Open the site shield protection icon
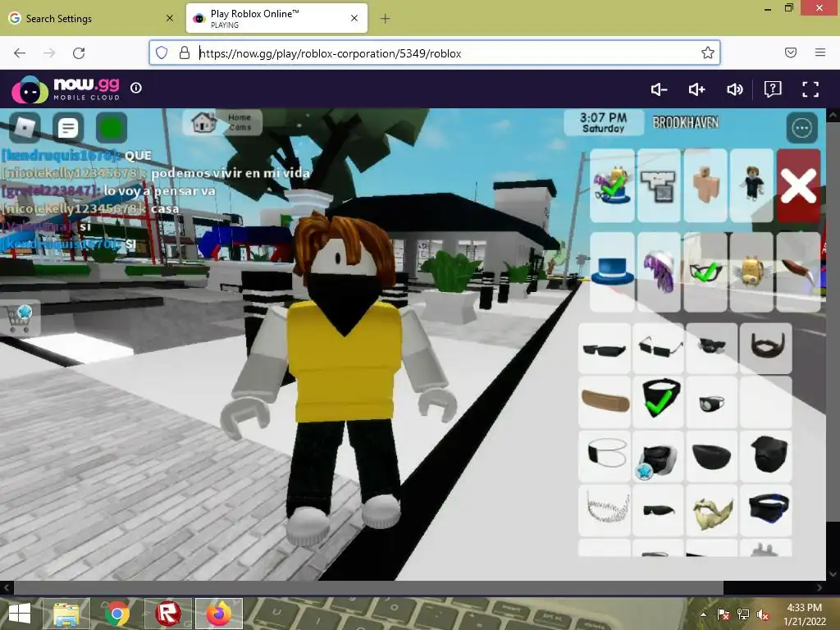This screenshot has height=630, width=840. 162,52
